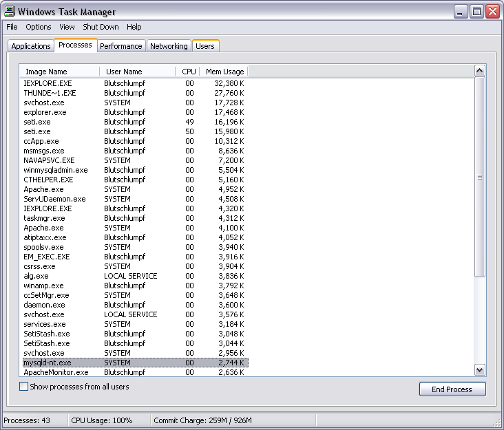Open the File menu
The height and width of the screenshot is (430, 504).
[12, 27]
